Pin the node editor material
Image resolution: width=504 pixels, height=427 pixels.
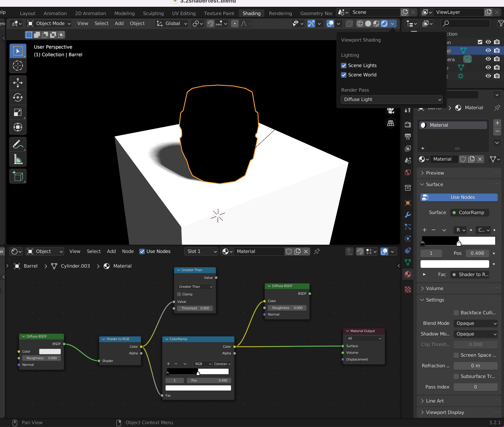[x=317, y=251]
